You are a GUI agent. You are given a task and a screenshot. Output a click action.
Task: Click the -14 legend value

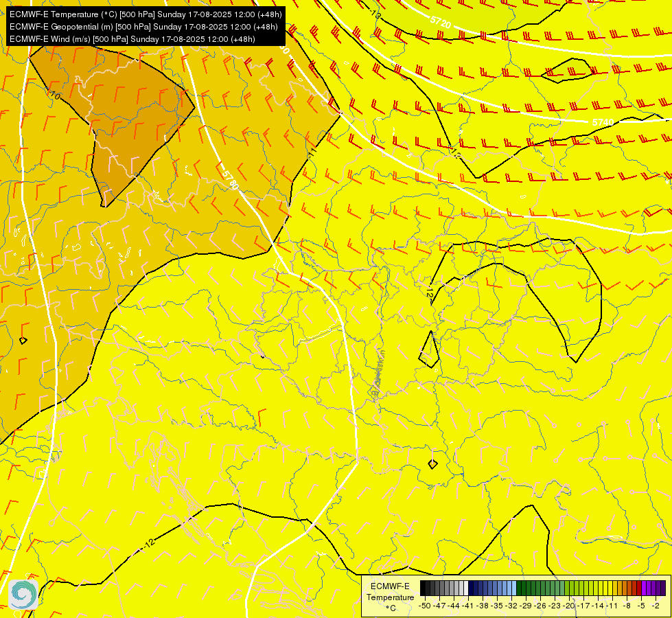[x=598, y=606]
